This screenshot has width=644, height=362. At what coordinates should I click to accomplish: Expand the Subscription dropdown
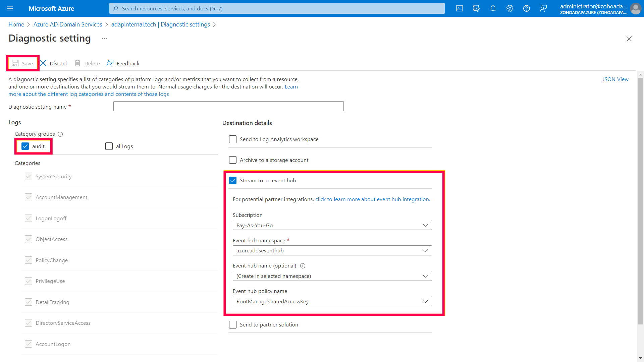pos(332,225)
